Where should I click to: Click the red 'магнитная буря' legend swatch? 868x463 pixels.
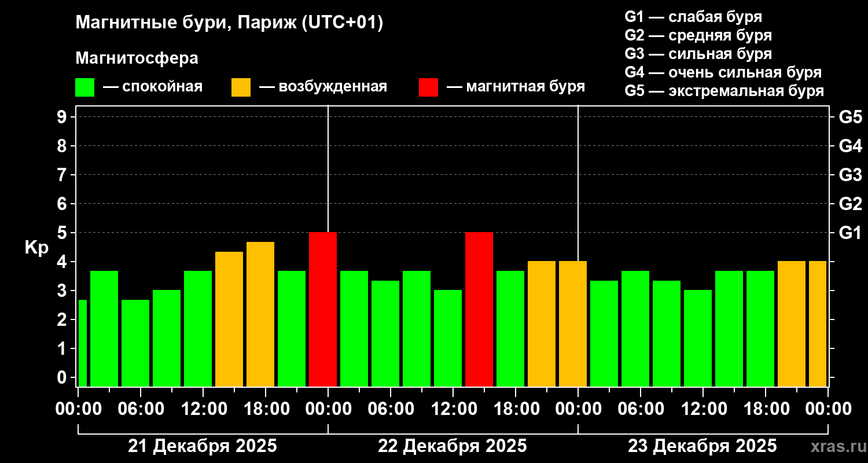[428, 87]
